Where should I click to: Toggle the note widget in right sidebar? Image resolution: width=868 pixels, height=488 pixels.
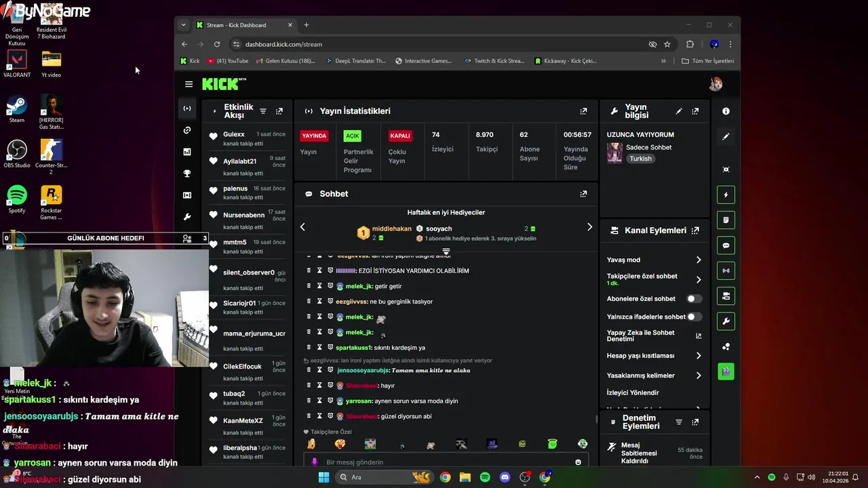[x=726, y=220]
